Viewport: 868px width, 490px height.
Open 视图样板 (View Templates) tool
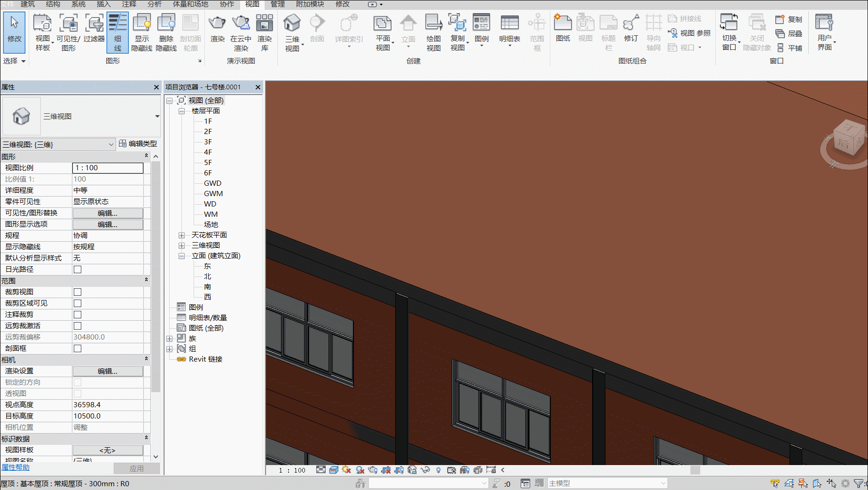click(42, 32)
